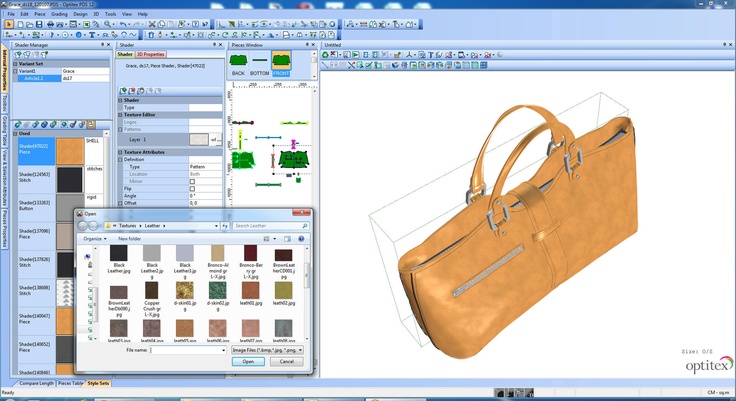Open the File name dropdown arrow
The height and width of the screenshot is (401, 736).
tap(223, 350)
